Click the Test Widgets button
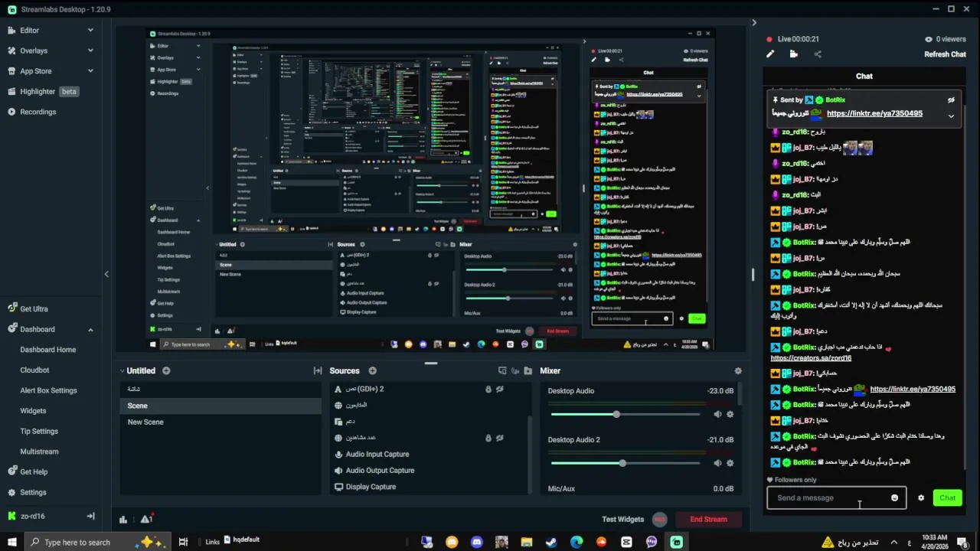This screenshot has width=980, height=551. (x=622, y=520)
